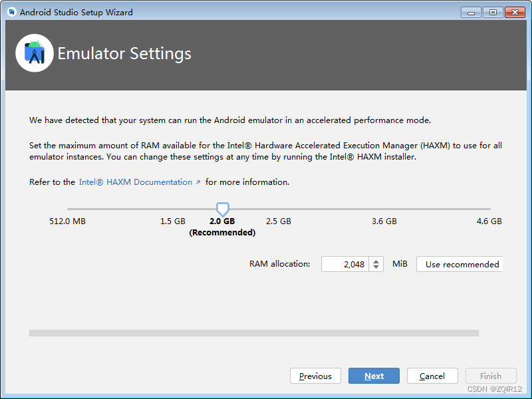Focus the RAM allocation value field
This screenshot has height=399, width=532.
click(345, 264)
